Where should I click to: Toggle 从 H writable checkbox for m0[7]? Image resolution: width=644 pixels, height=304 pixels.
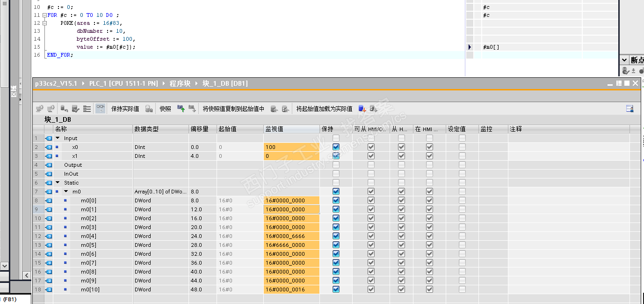(x=401, y=263)
